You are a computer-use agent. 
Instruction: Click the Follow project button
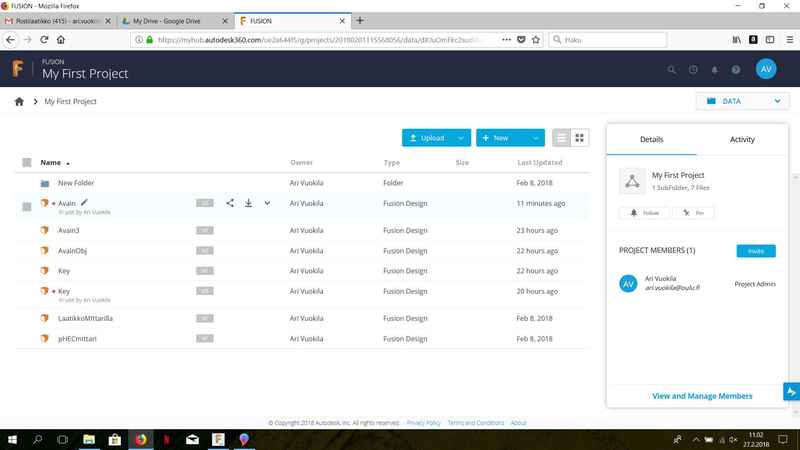tap(645, 213)
